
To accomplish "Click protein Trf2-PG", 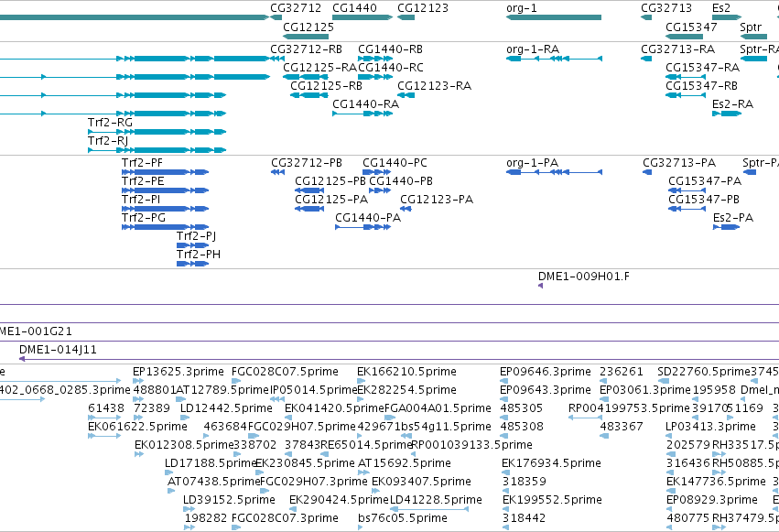I will [x=165, y=227].
